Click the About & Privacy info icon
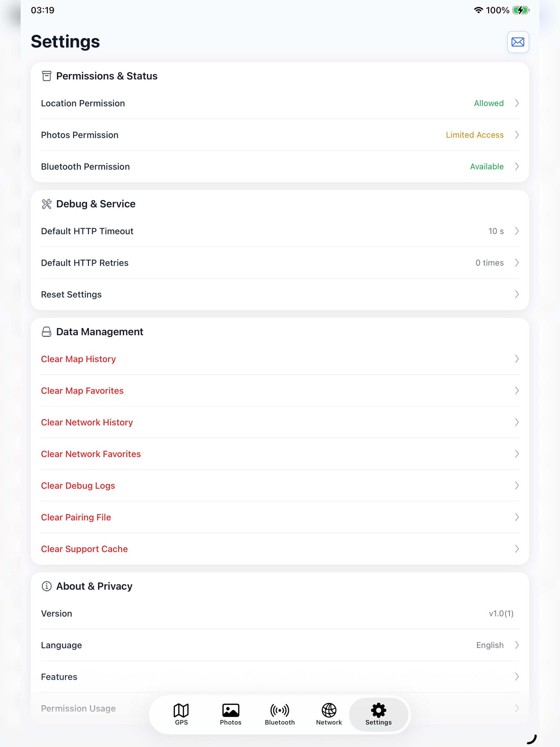Viewport: 560px width, 747px height. pos(47,586)
